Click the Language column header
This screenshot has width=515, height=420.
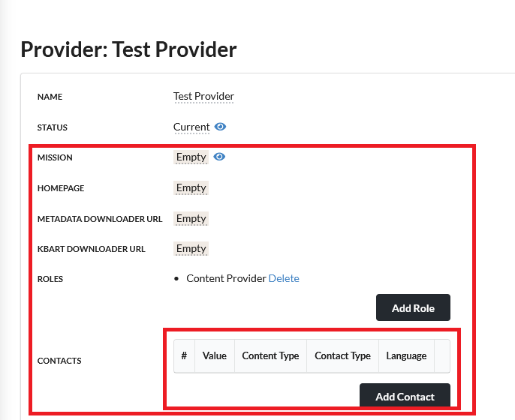[x=406, y=355]
